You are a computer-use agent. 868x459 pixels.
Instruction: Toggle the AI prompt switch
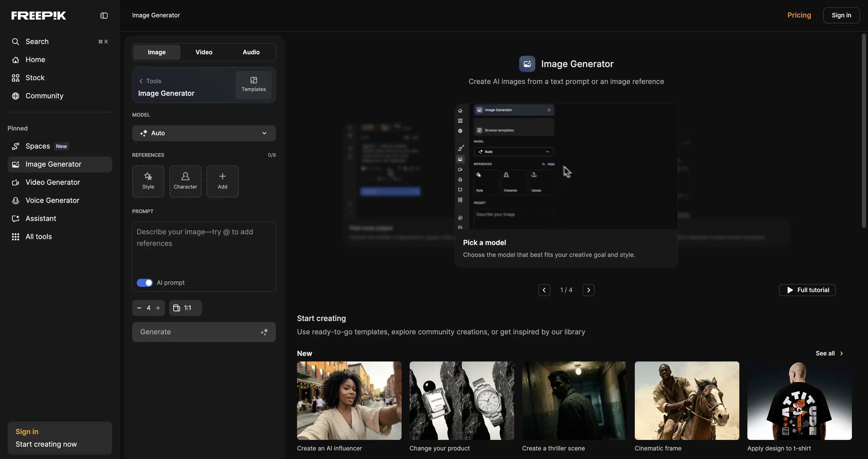[144, 283]
